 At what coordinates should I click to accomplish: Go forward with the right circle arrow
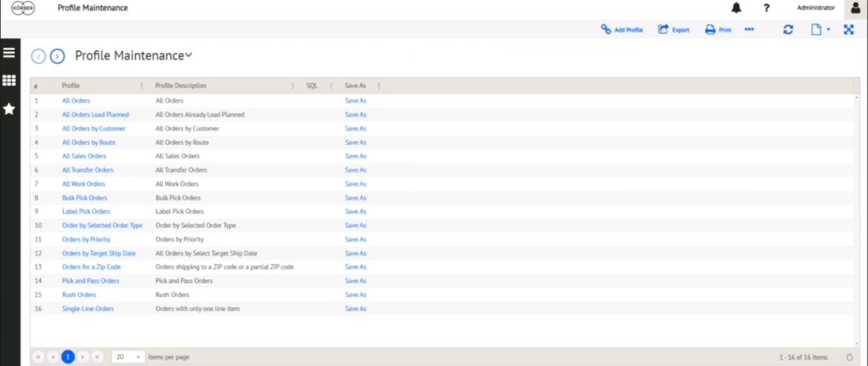coord(58,56)
